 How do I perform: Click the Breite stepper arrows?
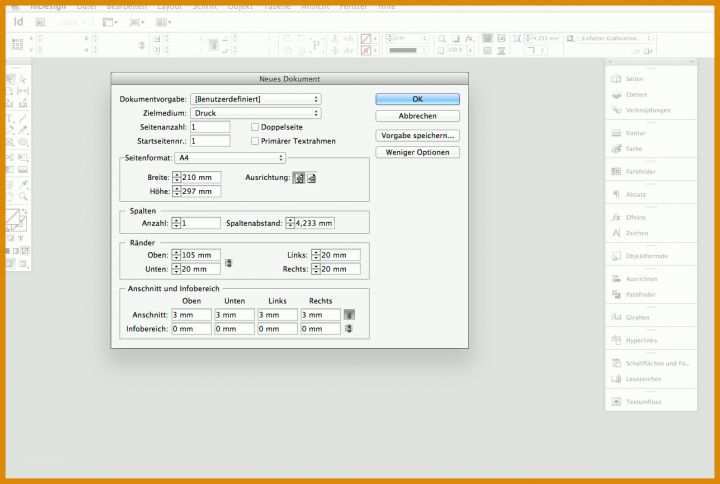[x=177, y=177]
